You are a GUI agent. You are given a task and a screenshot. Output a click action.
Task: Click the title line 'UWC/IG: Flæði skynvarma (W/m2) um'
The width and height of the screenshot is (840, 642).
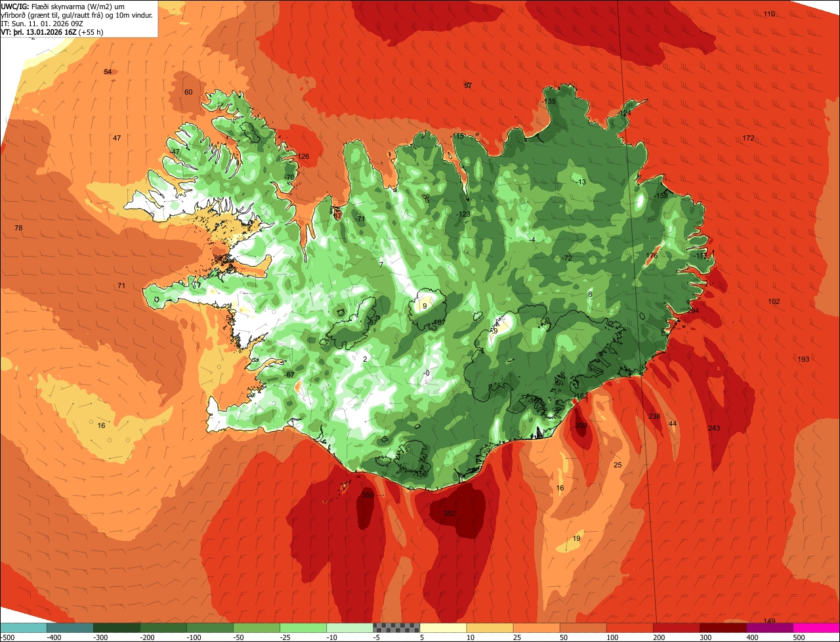point(63,6)
